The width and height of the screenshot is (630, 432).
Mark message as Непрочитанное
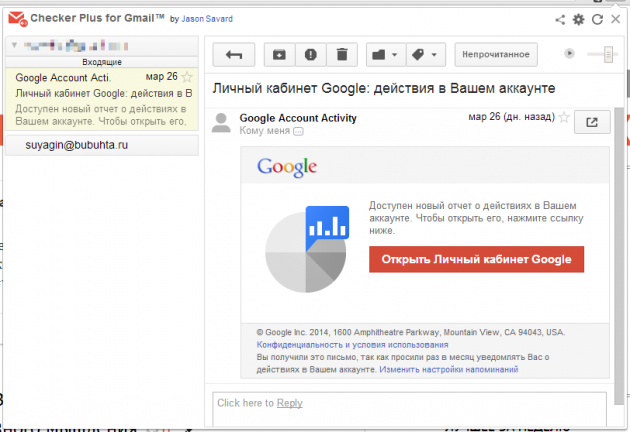pyautogui.click(x=496, y=55)
